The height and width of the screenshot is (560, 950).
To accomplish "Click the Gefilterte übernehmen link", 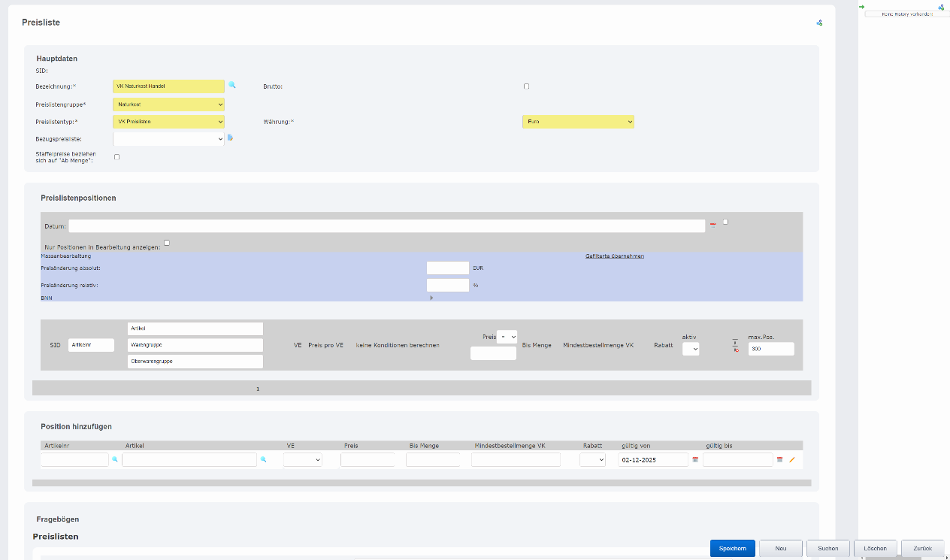I will pyautogui.click(x=614, y=256).
